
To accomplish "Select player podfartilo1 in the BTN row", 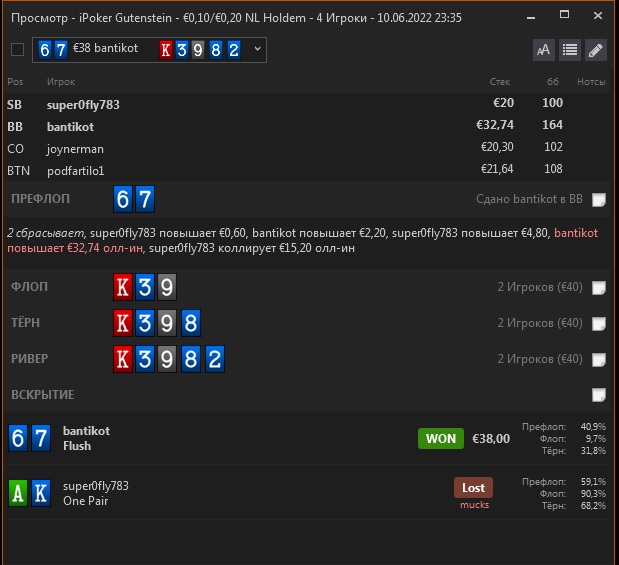I will (75, 171).
